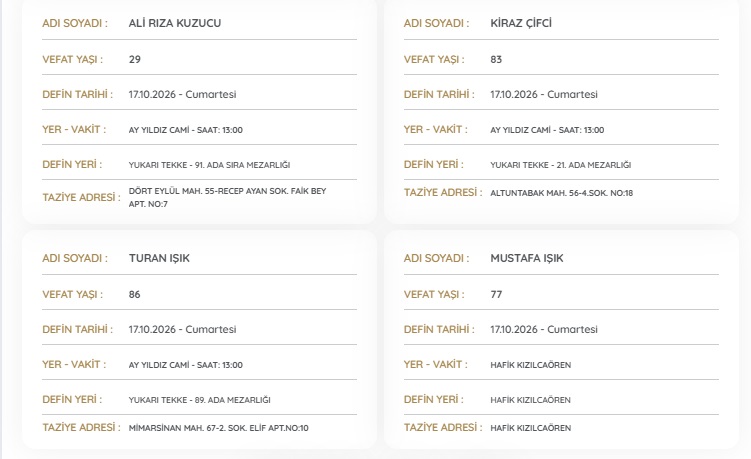Click AY YILDIZ CAMİ time in Turan Işık card
The height and width of the screenshot is (459, 751).
185,365
